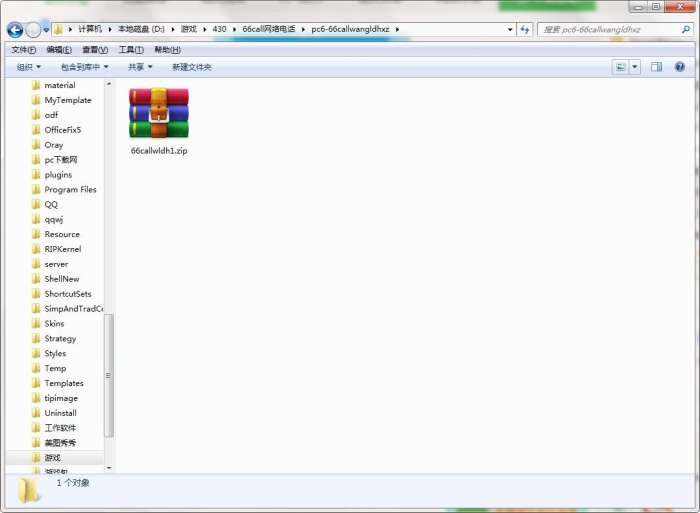Select the Skins folder
700x513 pixels.
click(x=54, y=324)
